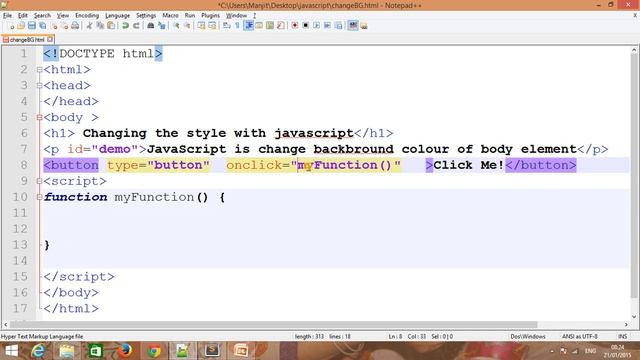Image resolution: width=640 pixels, height=360 pixels.
Task: Click the scroll right arrow of horizontal scrollbar
Action: tap(626, 324)
